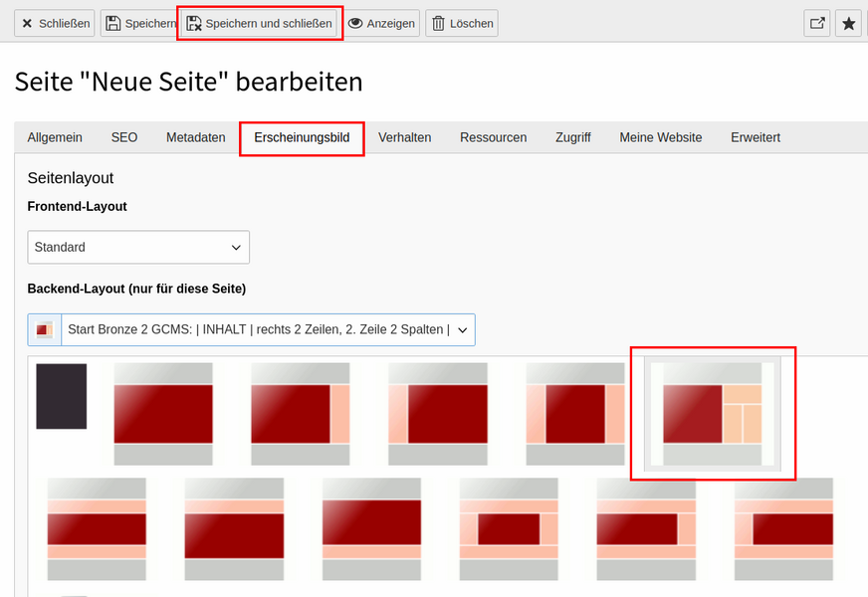Click the Schließen X icon button
868x597 pixels.
click(54, 23)
